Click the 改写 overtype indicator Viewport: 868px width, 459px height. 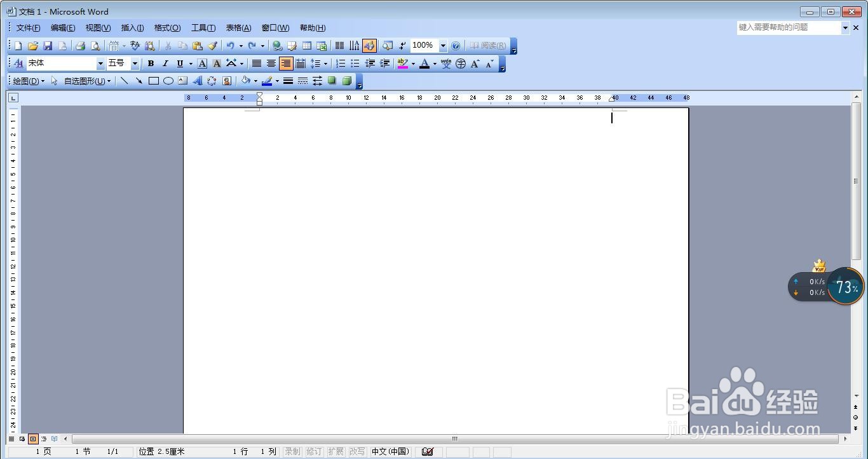(x=357, y=451)
